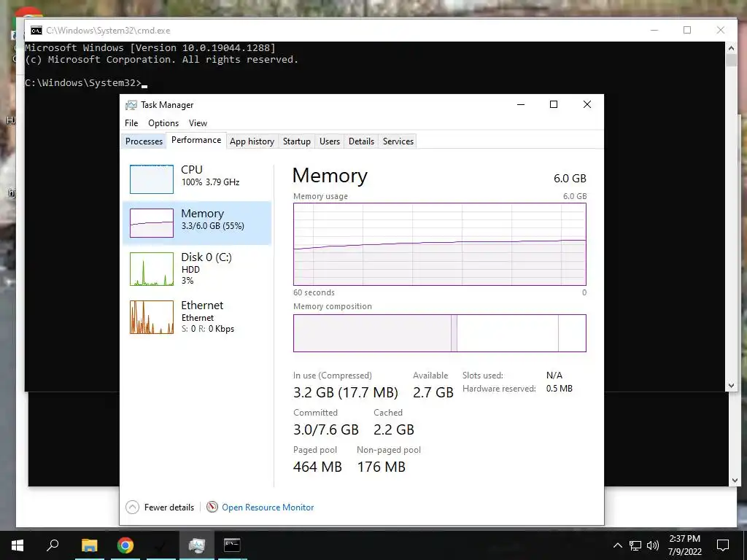Click the taskbar search magnifier icon
Screen dimensions: 747x560
point(53,545)
